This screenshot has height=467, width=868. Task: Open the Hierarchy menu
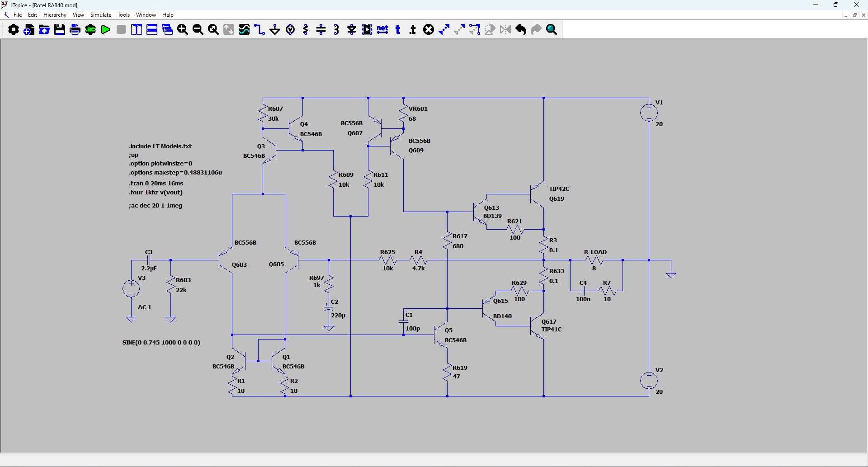click(x=55, y=15)
